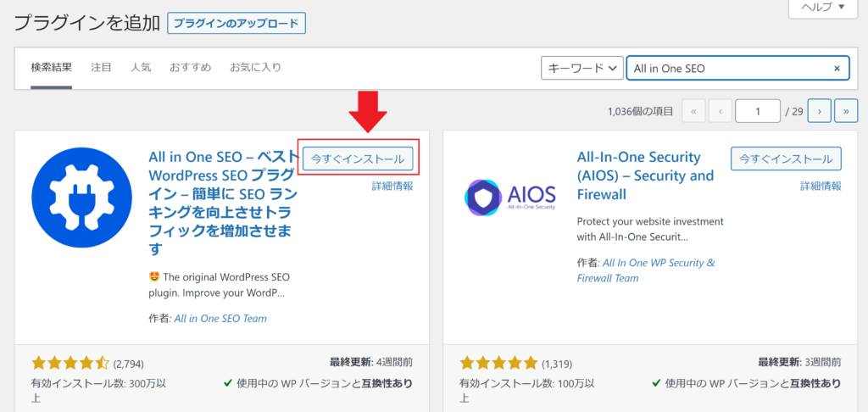
Task: Clear the search field with X icon
Action: pyautogui.click(x=837, y=68)
